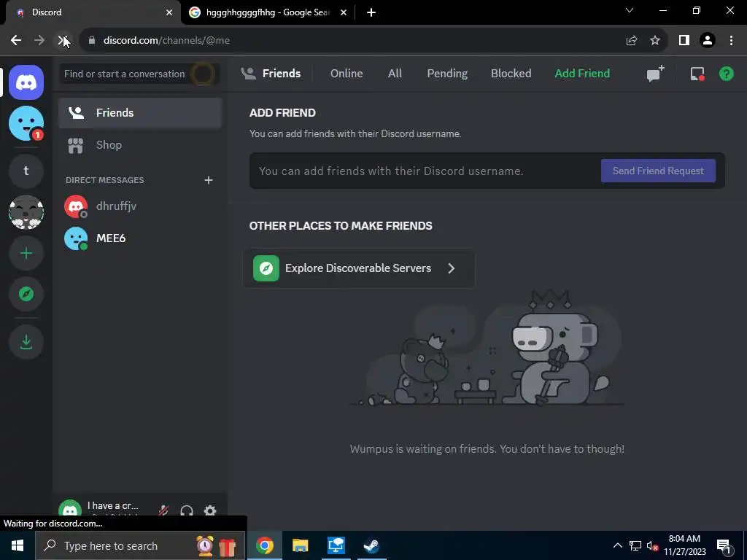Screen dimensions: 747x560
Task: Open Windows notification center
Action: (x=723, y=545)
